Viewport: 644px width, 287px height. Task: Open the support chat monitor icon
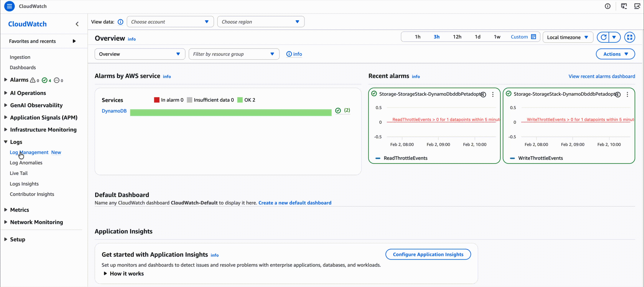(x=624, y=6)
